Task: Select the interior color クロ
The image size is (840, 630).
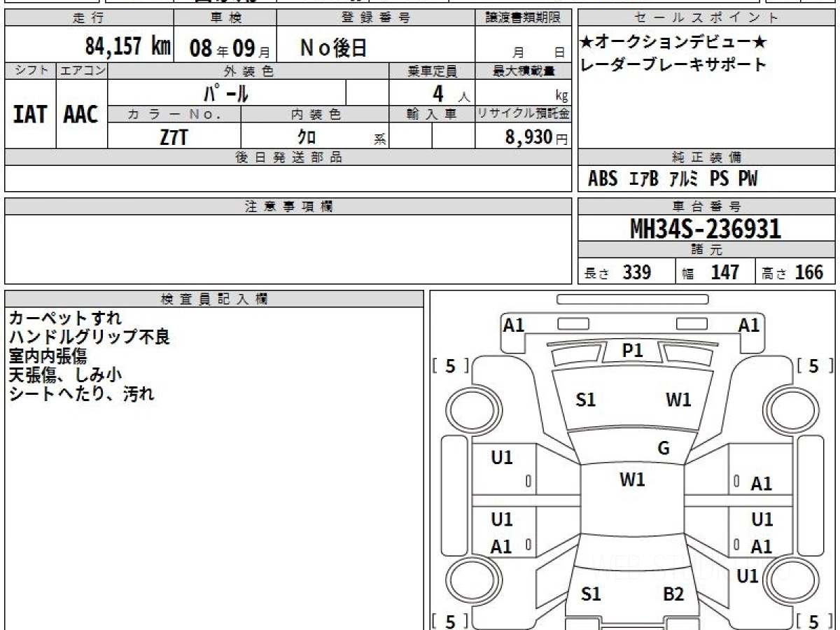Action: 306,137
